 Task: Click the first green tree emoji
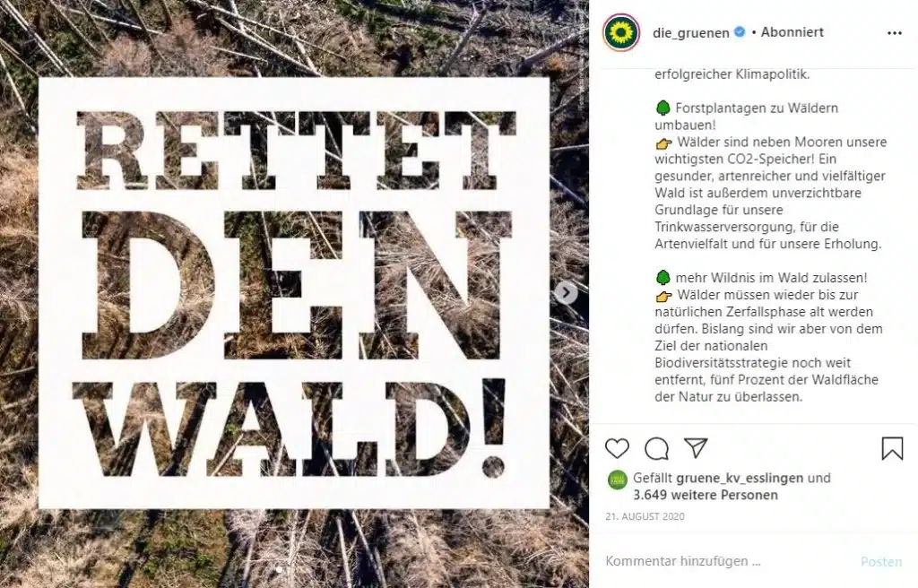pos(663,108)
